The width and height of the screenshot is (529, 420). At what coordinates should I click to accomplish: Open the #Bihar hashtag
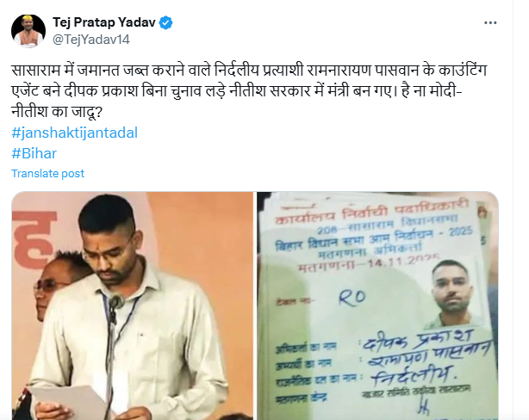tap(34, 153)
